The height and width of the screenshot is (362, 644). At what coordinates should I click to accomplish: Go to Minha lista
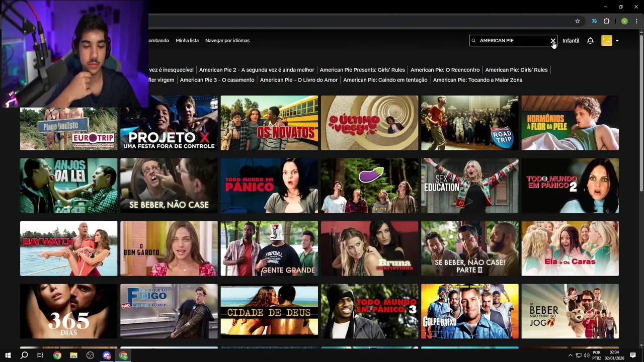(x=187, y=41)
